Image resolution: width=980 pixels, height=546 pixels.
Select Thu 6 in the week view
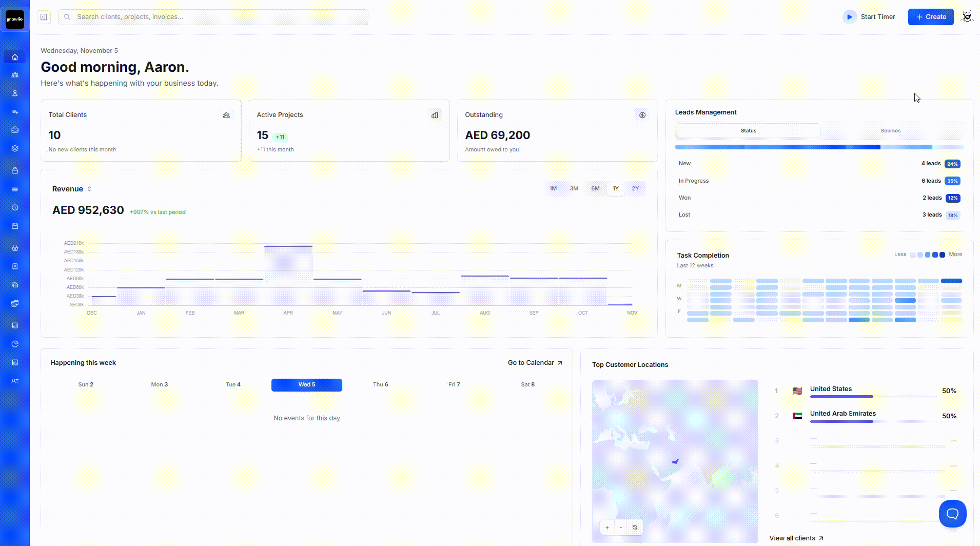(380, 385)
